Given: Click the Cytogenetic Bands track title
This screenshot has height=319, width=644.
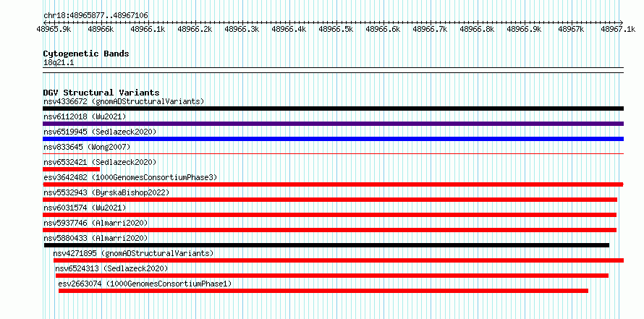Looking at the screenshot, I should tap(86, 54).
